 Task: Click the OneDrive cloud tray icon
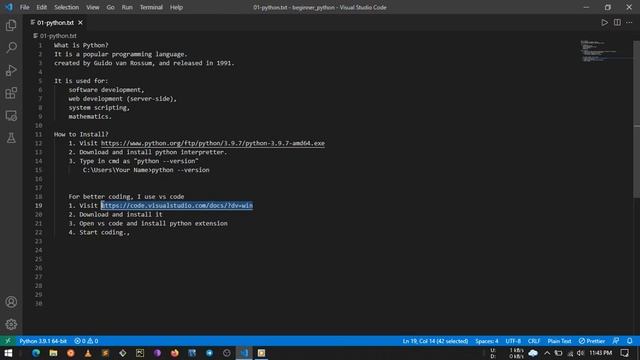click(533, 353)
